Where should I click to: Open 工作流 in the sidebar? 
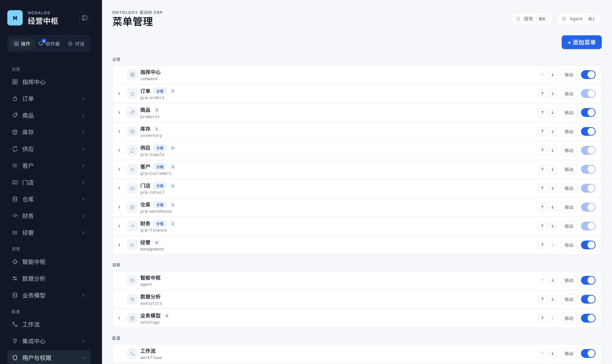[x=49, y=324]
